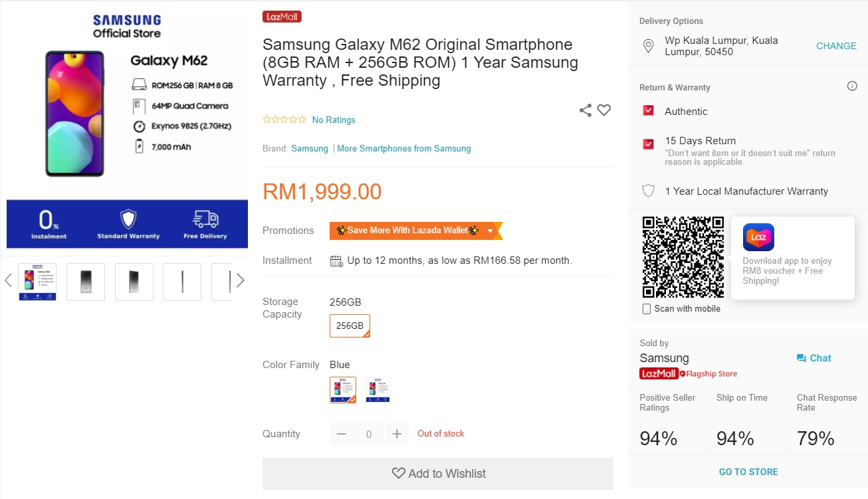Increase quantity with the plus button
The height and width of the screenshot is (499, 868).
pos(397,434)
